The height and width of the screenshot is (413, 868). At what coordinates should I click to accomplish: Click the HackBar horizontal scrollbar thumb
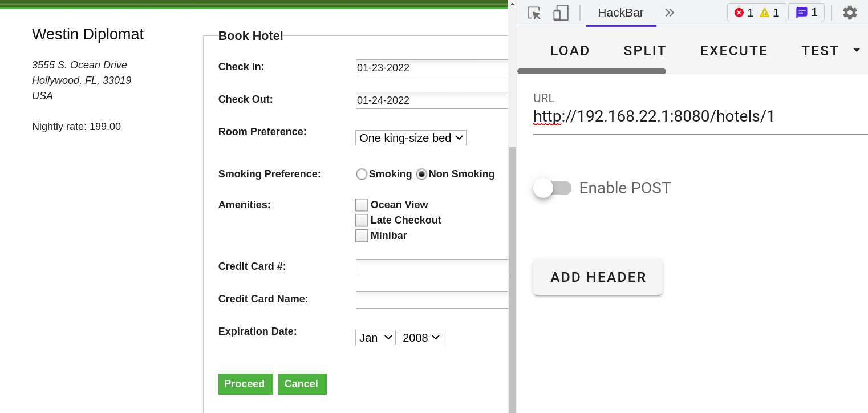[x=591, y=71]
